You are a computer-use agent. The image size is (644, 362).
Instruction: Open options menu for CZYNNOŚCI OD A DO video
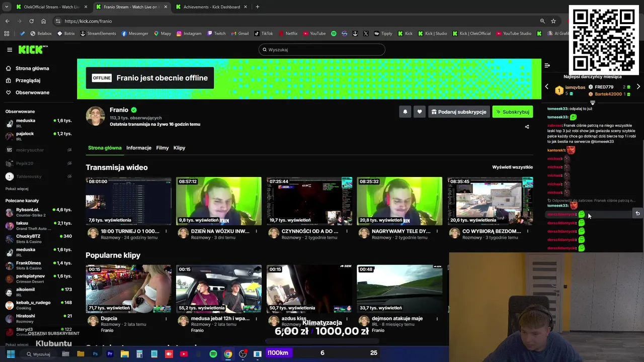pyautogui.click(x=347, y=231)
